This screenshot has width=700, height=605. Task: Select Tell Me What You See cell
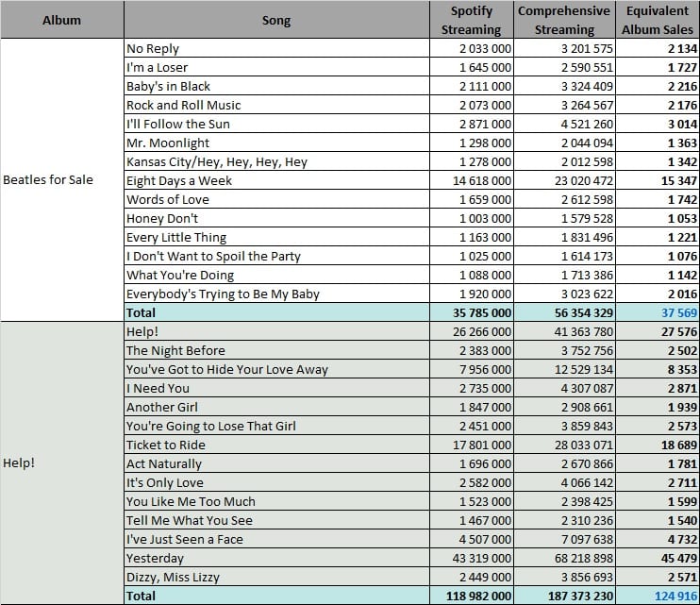[276, 520]
